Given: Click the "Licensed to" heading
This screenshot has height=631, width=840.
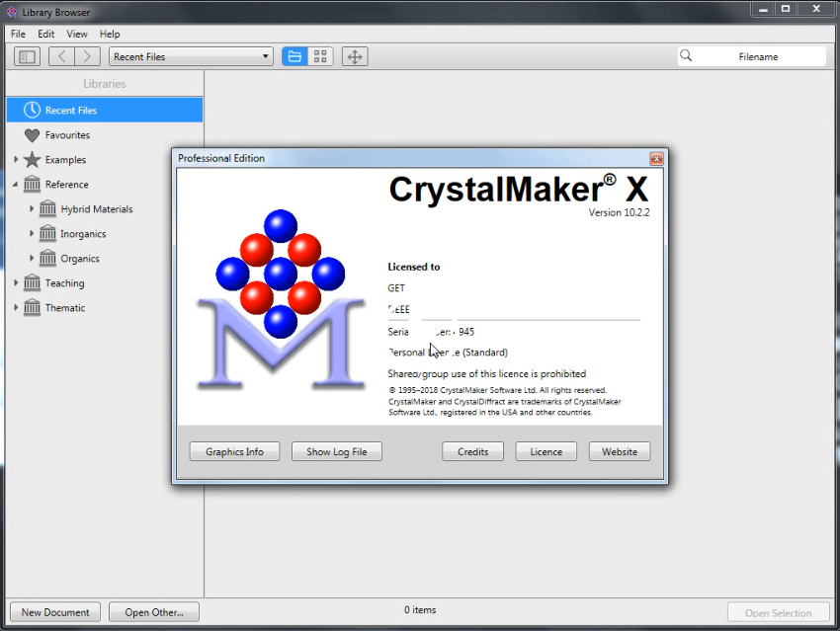Looking at the screenshot, I should click(413, 267).
